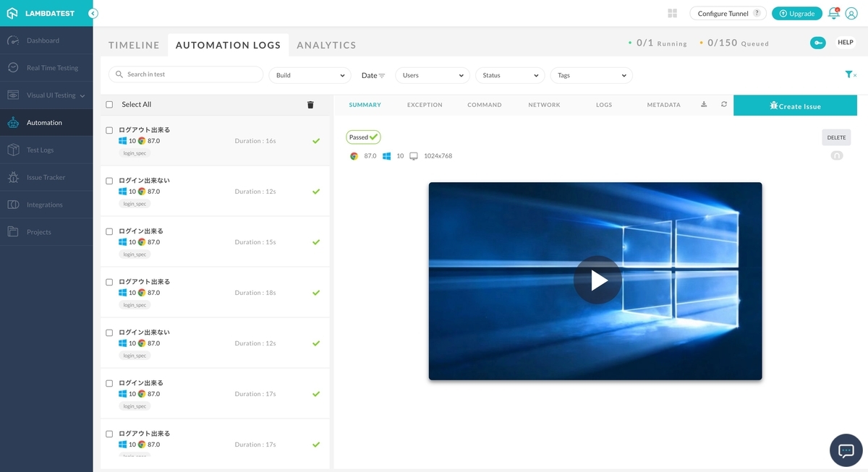This screenshot has height=472, width=868.
Task: Open the Summary tab
Action: pyautogui.click(x=365, y=105)
